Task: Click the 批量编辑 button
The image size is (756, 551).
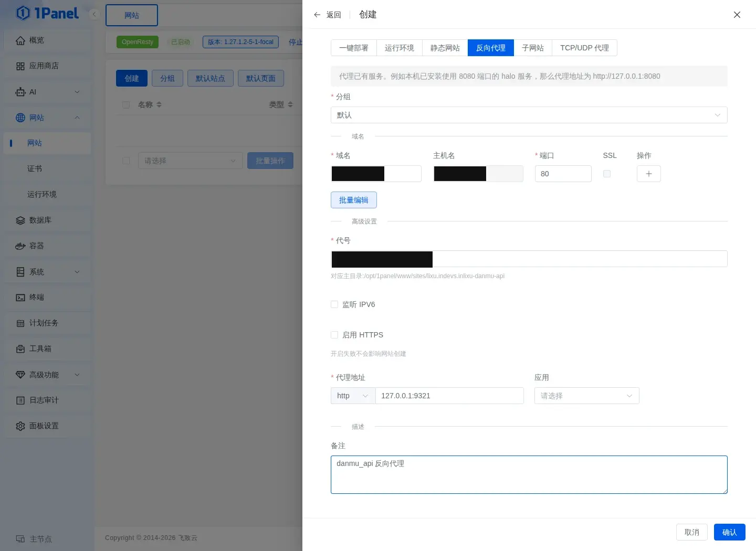Action: click(x=354, y=200)
